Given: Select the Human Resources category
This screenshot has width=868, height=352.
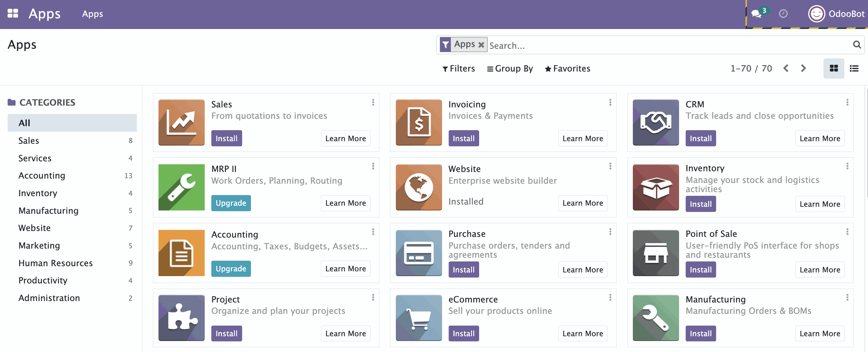Looking at the screenshot, I should coord(72,263).
